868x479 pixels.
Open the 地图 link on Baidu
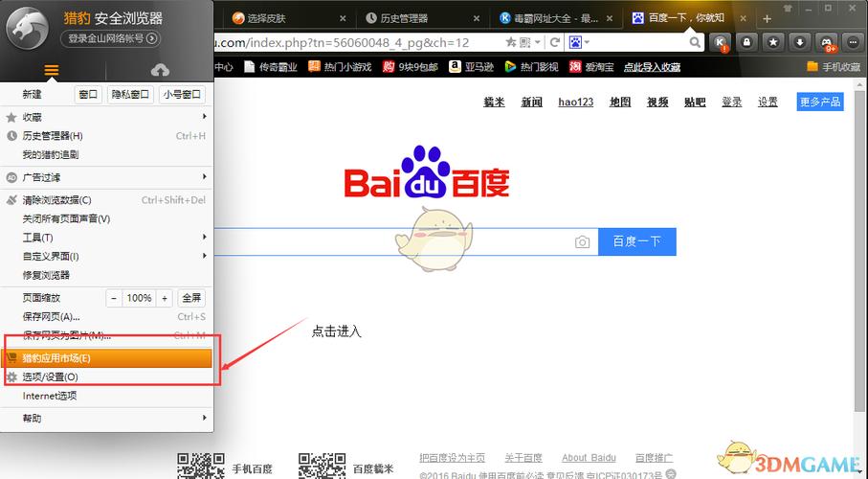(x=620, y=102)
